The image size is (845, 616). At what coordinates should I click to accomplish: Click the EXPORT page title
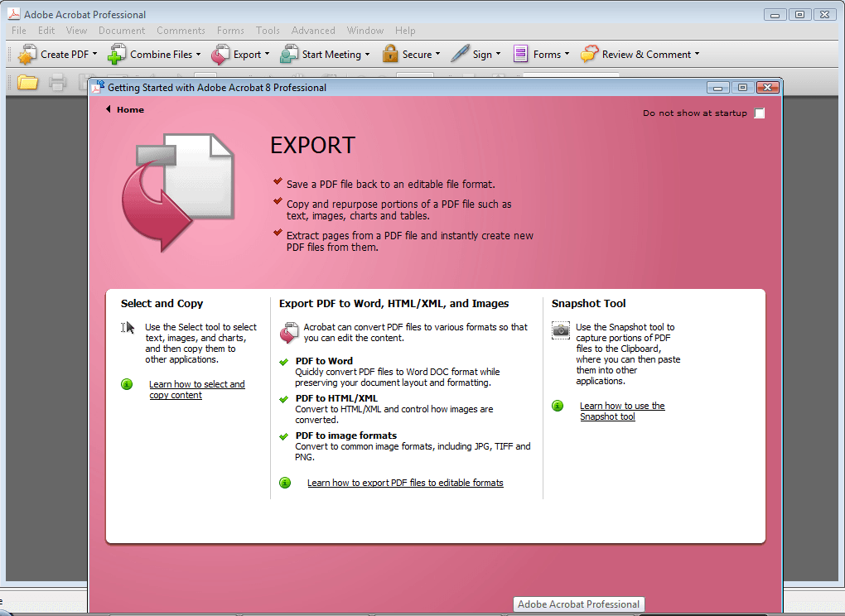coord(312,146)
